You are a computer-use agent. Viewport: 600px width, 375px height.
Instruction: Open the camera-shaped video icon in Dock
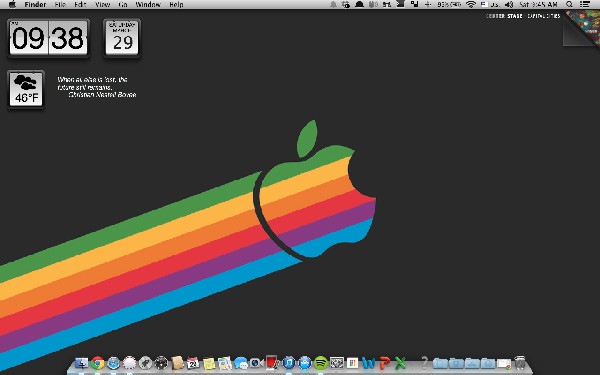click(256, 362)
